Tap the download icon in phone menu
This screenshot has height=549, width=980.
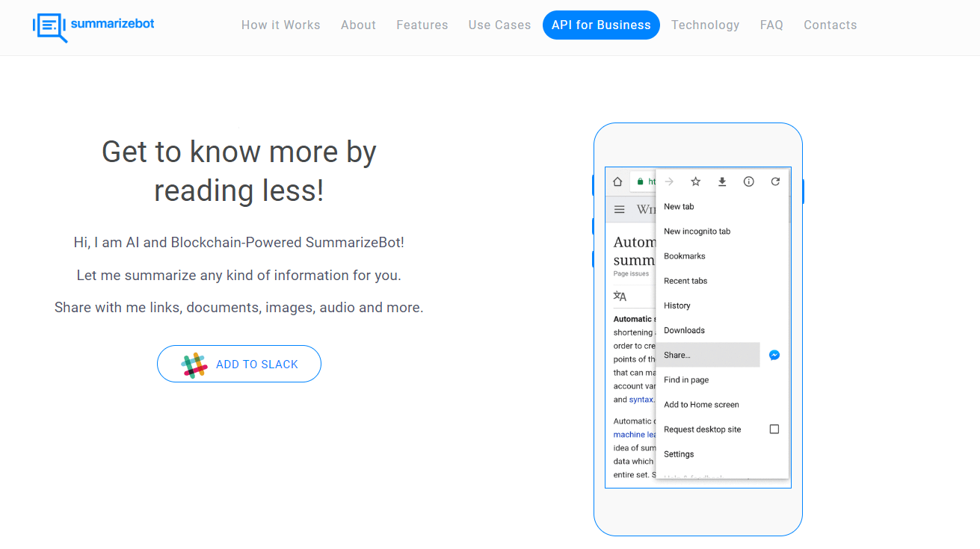pyautogui.click(x=722, y=182)
